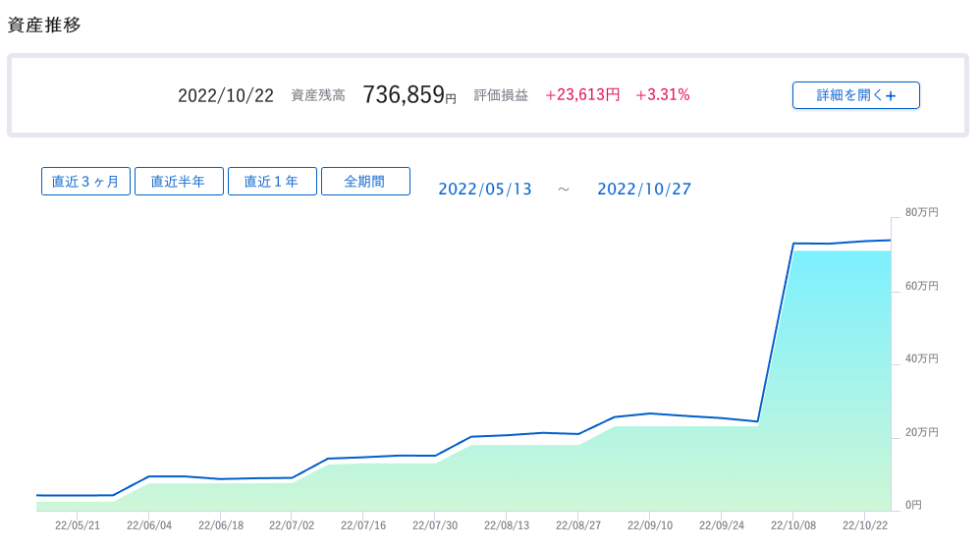980x549 pixels.
Task: Switch the chart to 直近１年
Action: [x=272, y=182]
